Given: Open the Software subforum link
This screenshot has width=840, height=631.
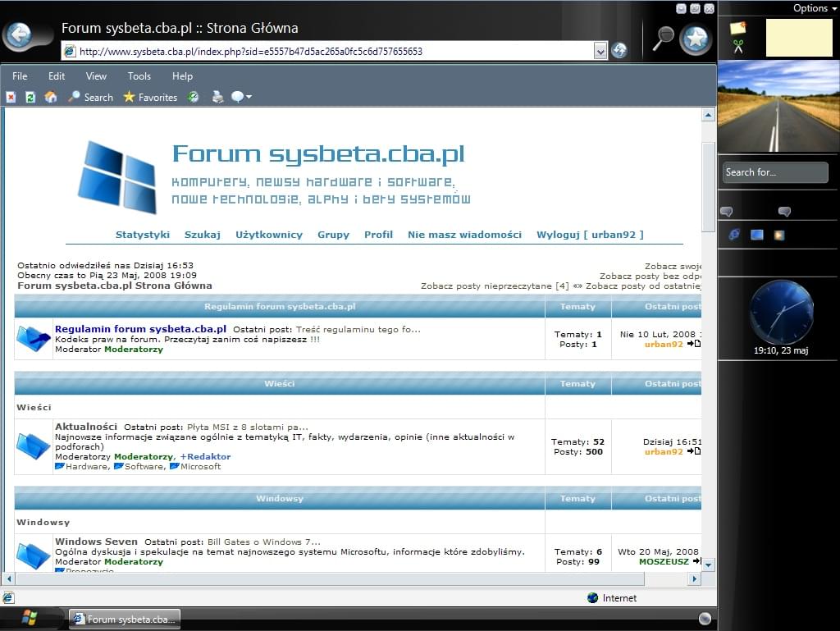Looking at the screenshot, I should coord(144,467).
